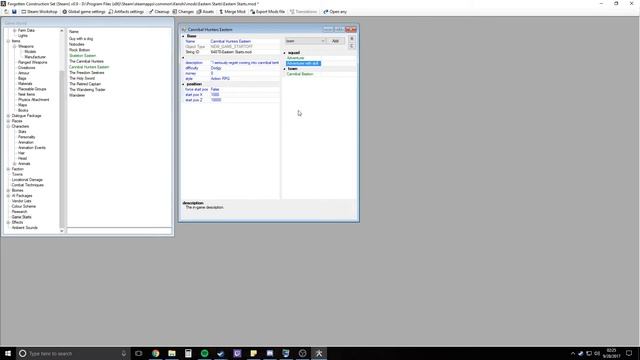
Task: Click Export Mods file
Action: pyautogui.click(x=267, y=12)
